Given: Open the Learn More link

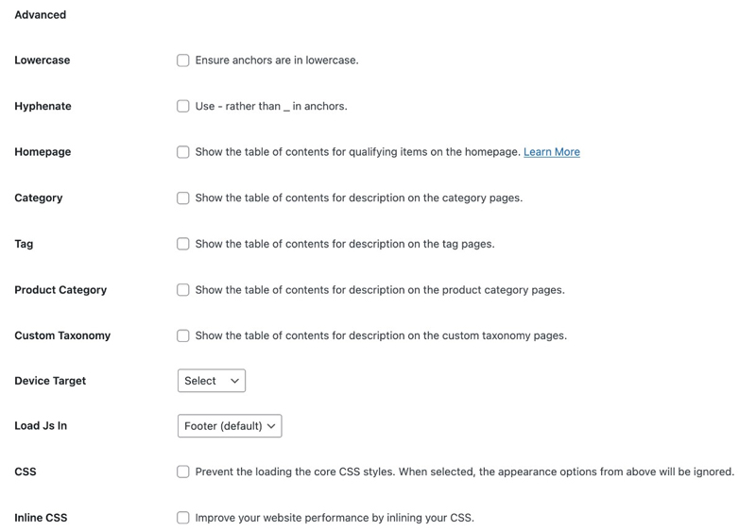Looking at the screenshot, I should (x=552, y=152).
